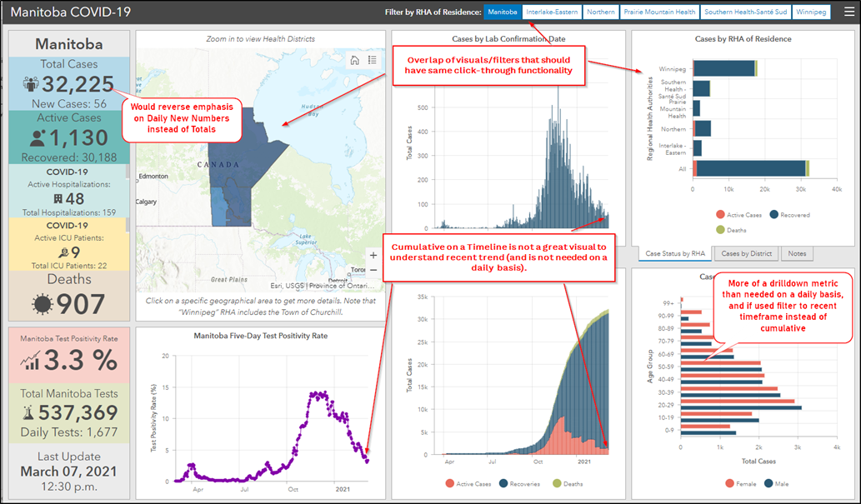
Task: Click the microscope icon beside 537,369
Action: pyautogui.click(x=28, y=412)
